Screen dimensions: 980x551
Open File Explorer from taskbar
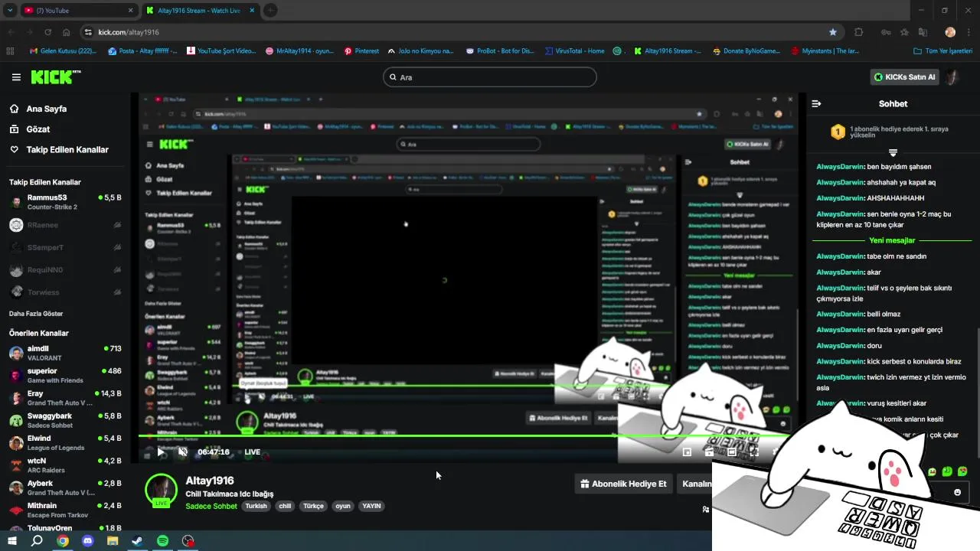click(x=113, y=541)
